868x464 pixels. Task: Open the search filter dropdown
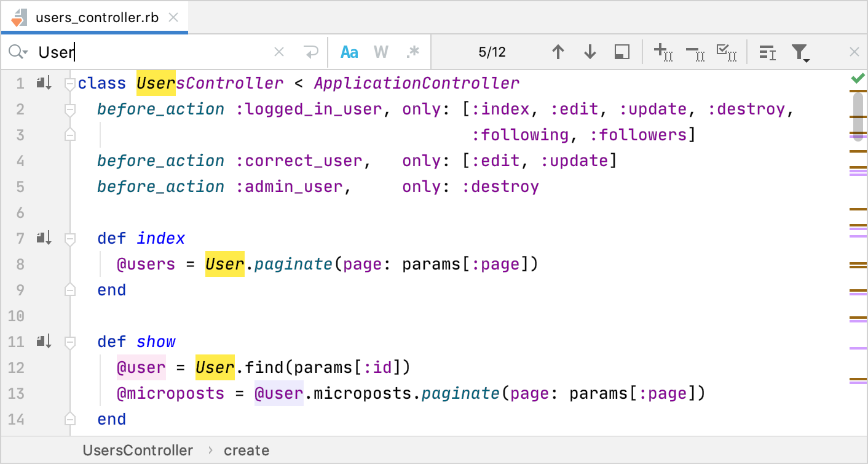(800, 52)
